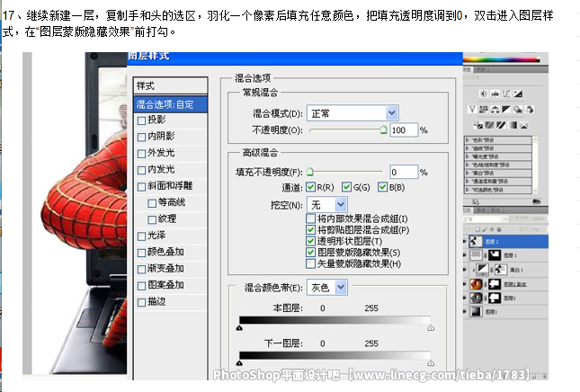Add a Vibrance adjustment from the V icon

[472, 110]
